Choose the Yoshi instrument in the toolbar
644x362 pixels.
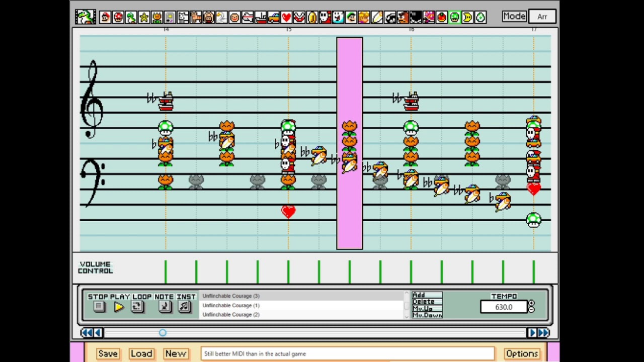[131, 17]
